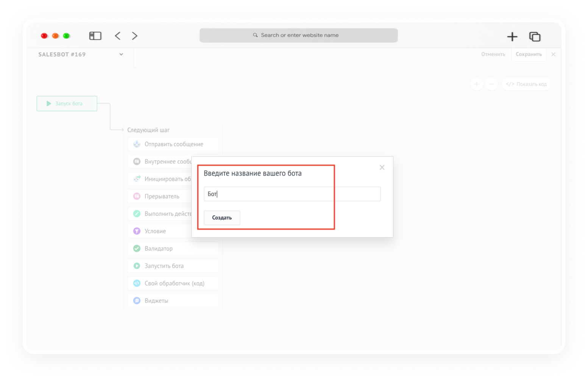Choose the Условие step
Viewport: 588px width, 381px height.
(x=160, y=231)
